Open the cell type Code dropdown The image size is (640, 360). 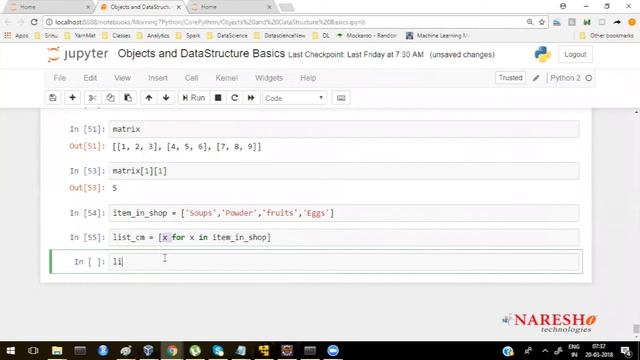pyautogui.click(x=294, y=98)
